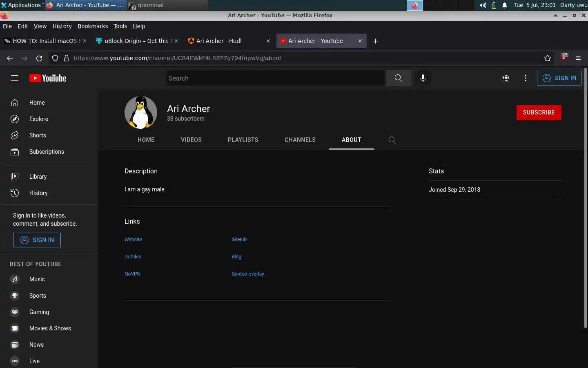Bookmark this page with the star icon
Viewport: 588px width, 368px height.
[x=548, y=58]
